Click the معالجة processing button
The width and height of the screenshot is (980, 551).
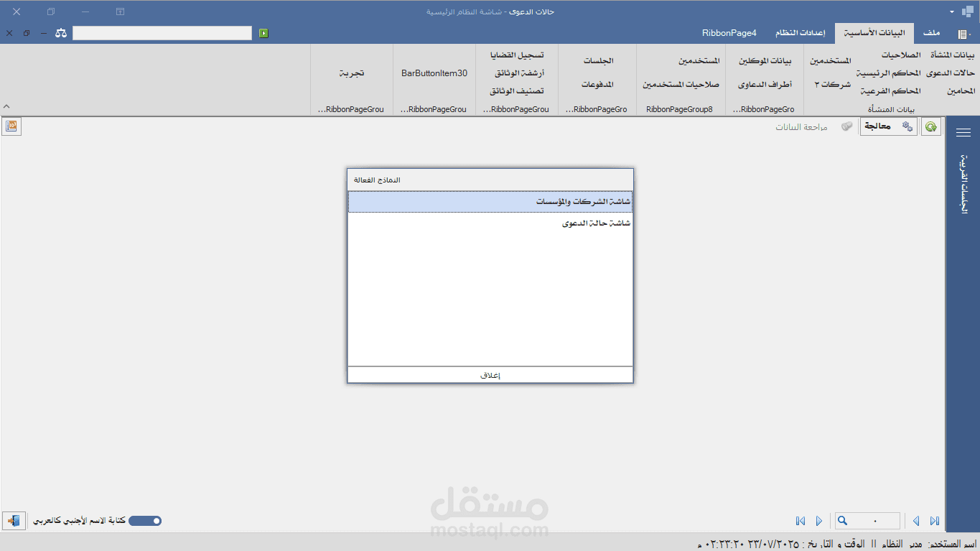pos(889,126)
